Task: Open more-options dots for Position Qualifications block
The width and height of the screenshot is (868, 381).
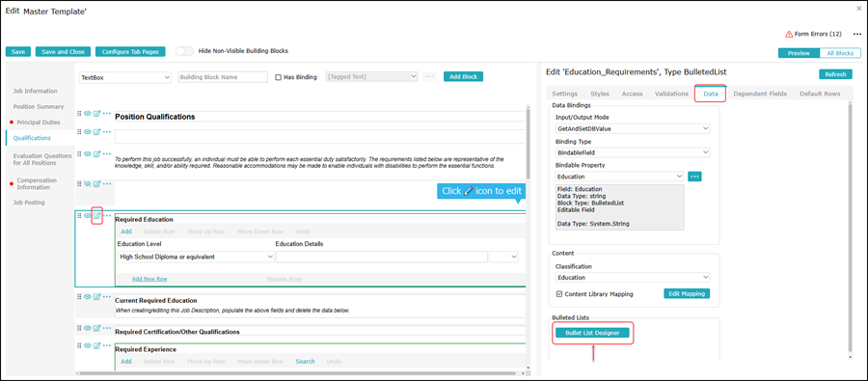Action: pos(107,114)
